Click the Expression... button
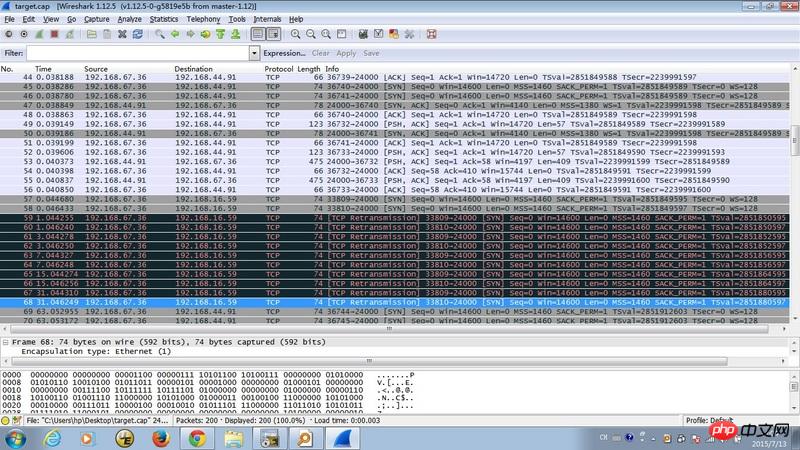The height and width of the screenshot is (450, 800). [285, 53]
